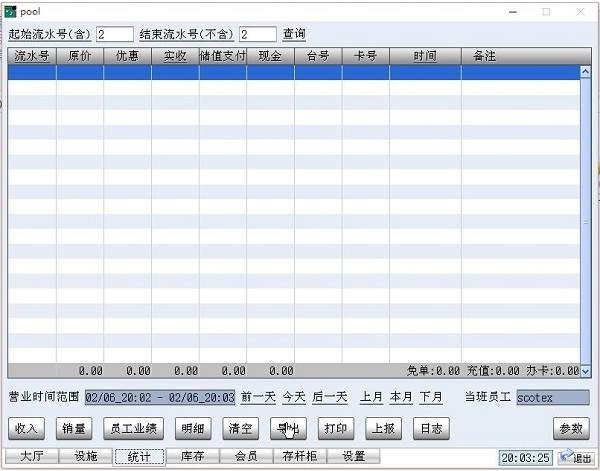Click the 储值支付 column header
The image size is (600, 471).
[x=223, y=56]
